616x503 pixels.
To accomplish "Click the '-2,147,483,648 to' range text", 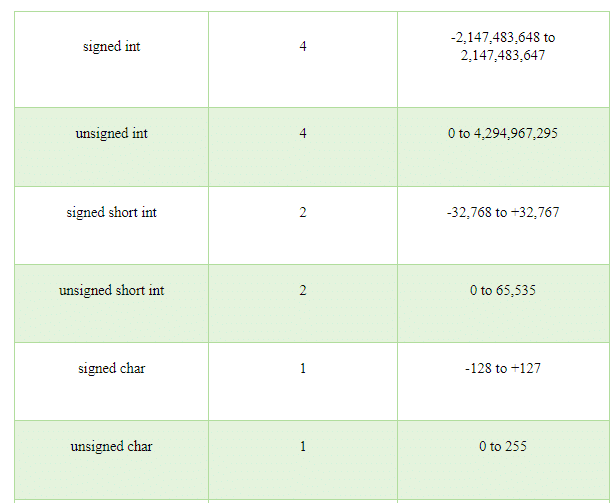I will [503, 38].
